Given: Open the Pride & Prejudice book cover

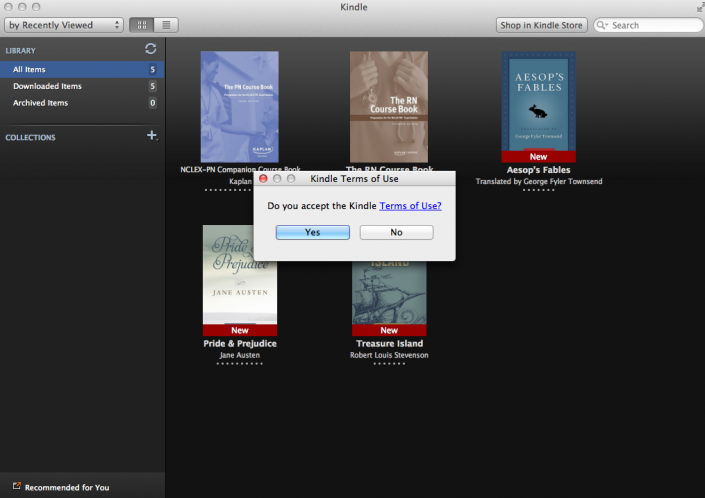Looking at the screenshot, I should [240, 274].
